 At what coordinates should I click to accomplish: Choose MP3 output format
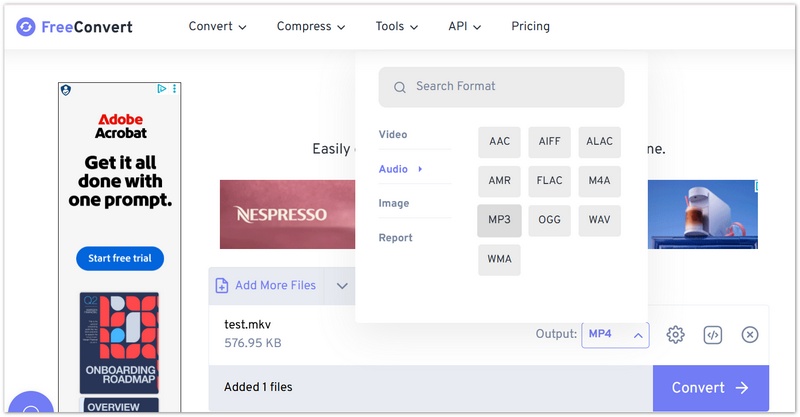point(499,220)
